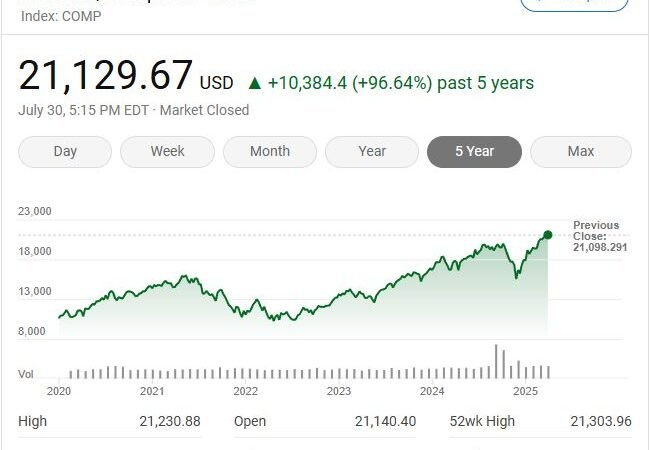Screen dimensions: 651x450
Task: Click the green up-arrow gain indicator
Action: [x=255, y=83]
